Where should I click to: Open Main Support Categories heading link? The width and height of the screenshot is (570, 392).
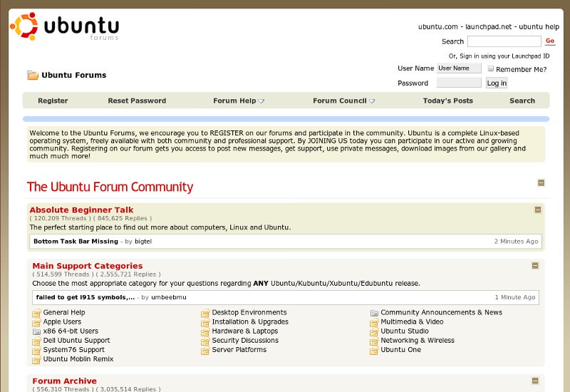pyautogui.click(x=87, y=266)
